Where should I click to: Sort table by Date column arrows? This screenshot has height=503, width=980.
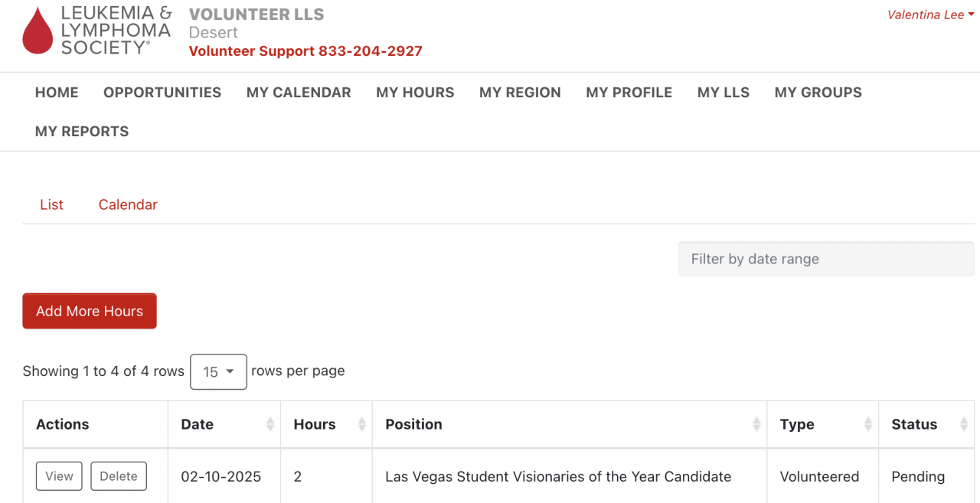[x=270, y=424]
